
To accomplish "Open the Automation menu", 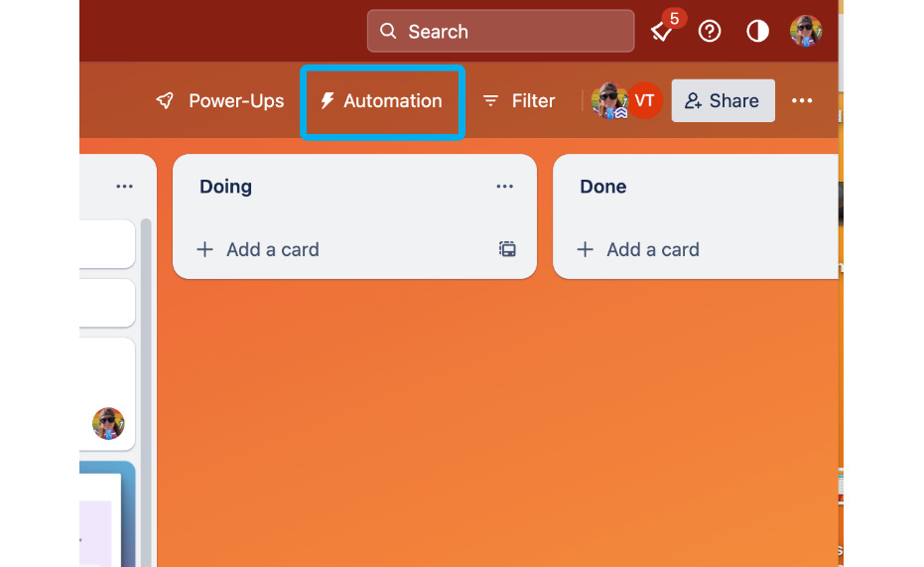I will [382, 100].
